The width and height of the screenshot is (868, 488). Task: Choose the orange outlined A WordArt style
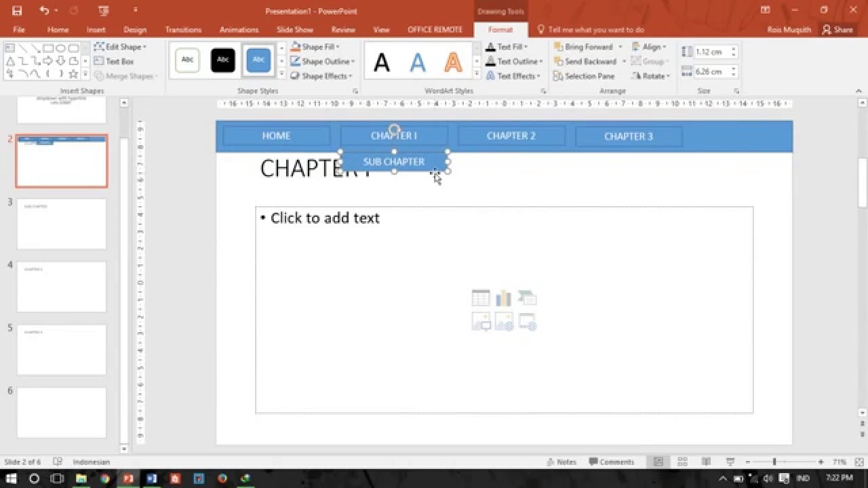[453, 62]
